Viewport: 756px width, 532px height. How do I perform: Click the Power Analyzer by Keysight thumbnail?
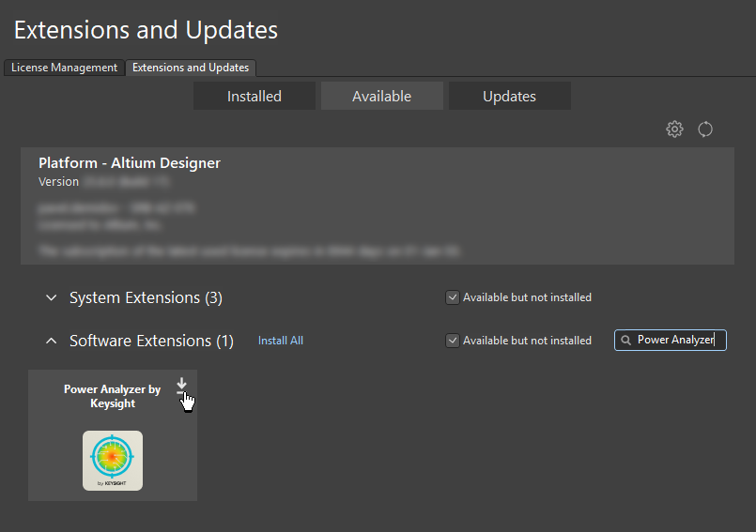pos(113,460)
